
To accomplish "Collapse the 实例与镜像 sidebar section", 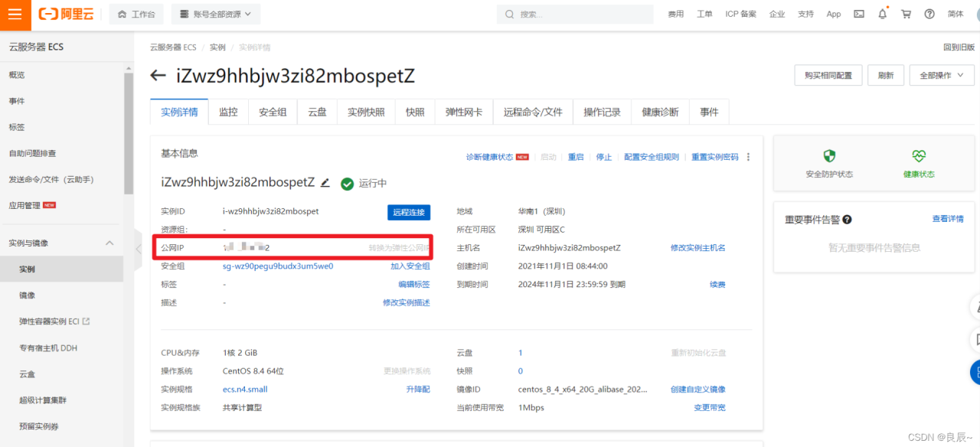I will (109, 243).
